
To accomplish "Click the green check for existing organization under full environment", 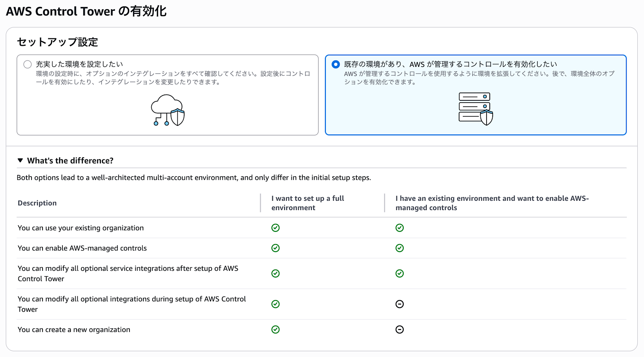I will (276, 228).
